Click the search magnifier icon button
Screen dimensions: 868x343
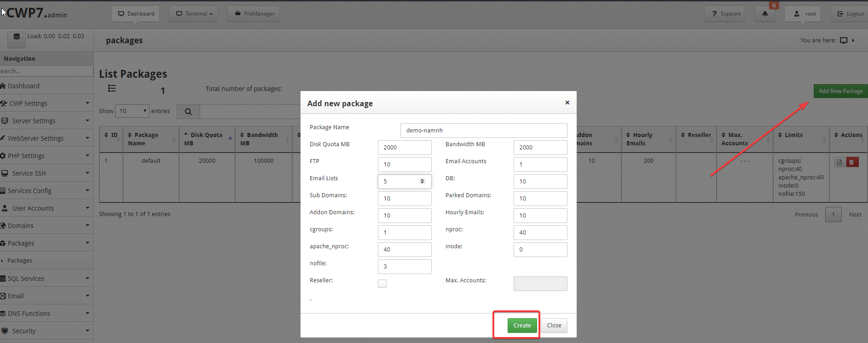coord(188,111)
